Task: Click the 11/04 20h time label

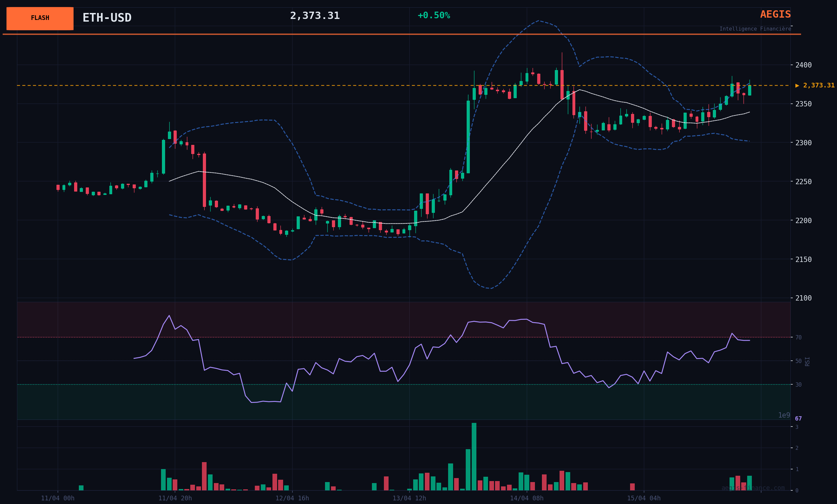Action: click(175, 498)
